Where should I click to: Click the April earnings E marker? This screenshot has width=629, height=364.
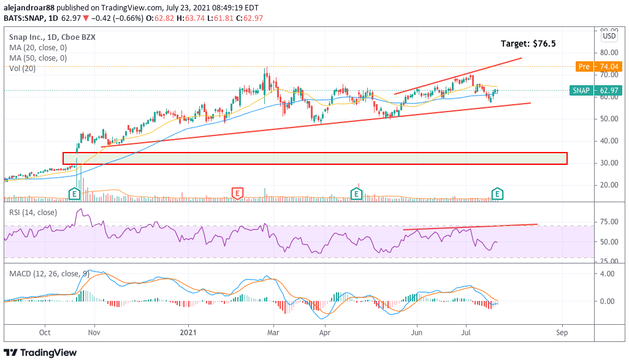pyautogui.click(x=356, y=194)
